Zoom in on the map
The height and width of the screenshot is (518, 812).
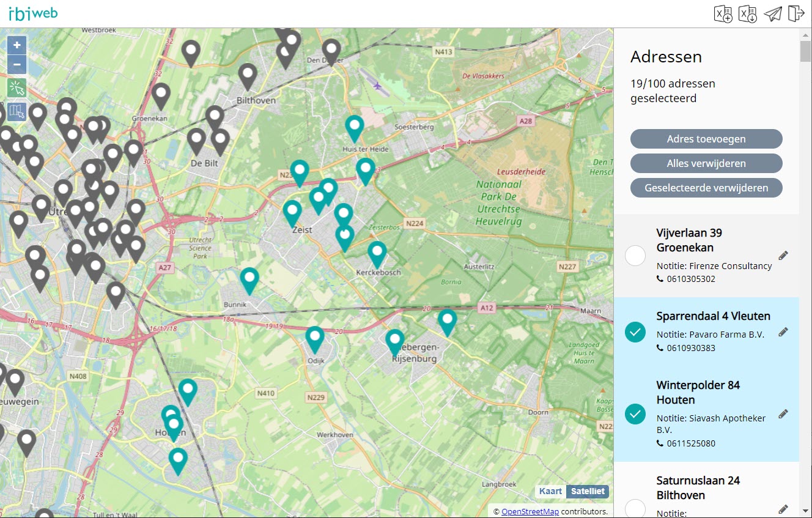click(x=17, y=45)
